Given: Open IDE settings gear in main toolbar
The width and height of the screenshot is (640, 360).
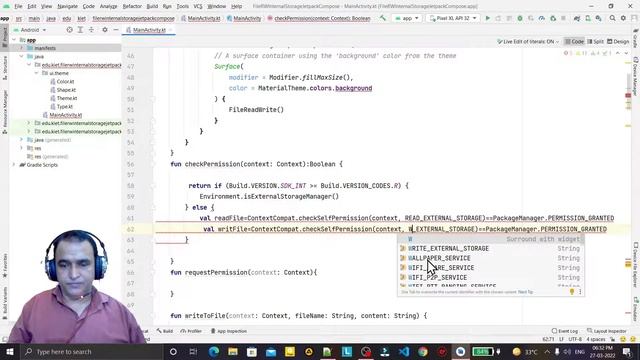Looking at the screenshot, I should (623, 18).
